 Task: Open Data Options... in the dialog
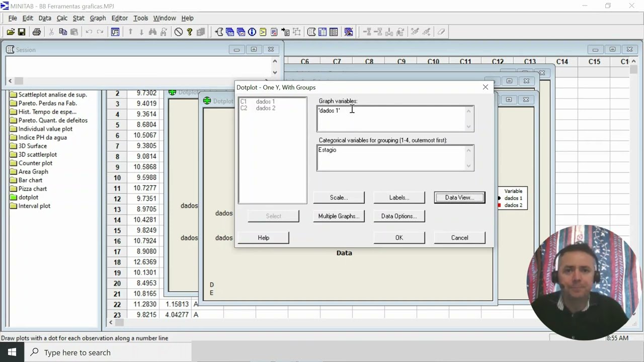click(x=399, y=216)
